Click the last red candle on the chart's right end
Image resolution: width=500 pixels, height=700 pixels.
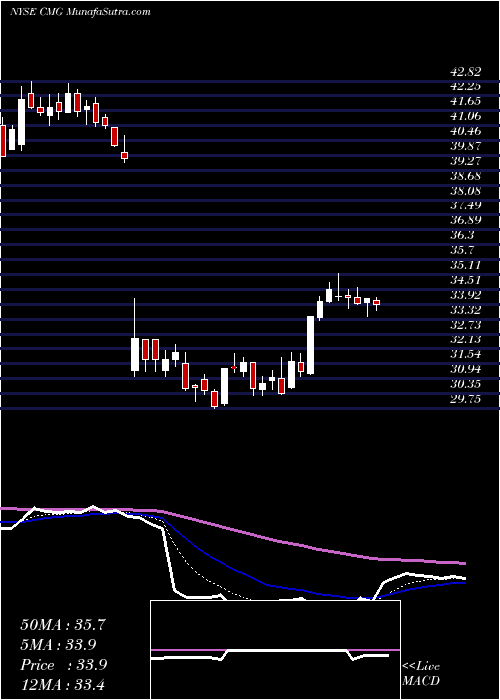click(x=377, y=303)
